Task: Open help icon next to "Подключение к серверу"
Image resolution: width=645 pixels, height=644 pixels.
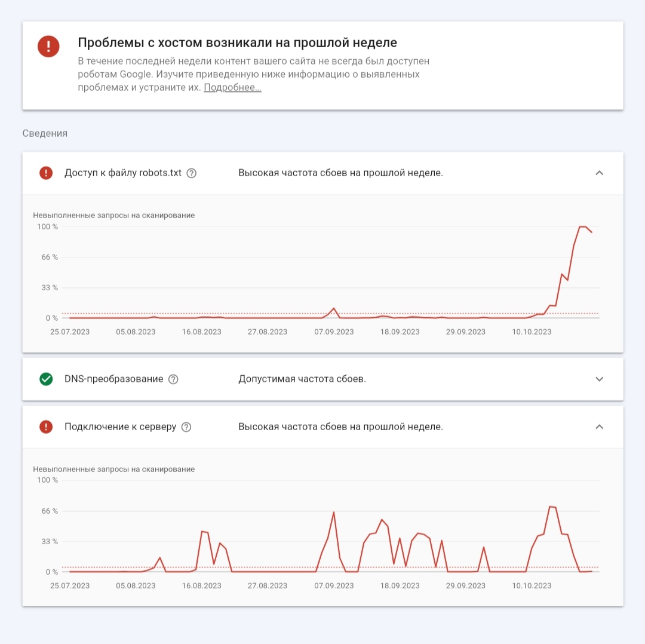Action: [x=186, y=427]
